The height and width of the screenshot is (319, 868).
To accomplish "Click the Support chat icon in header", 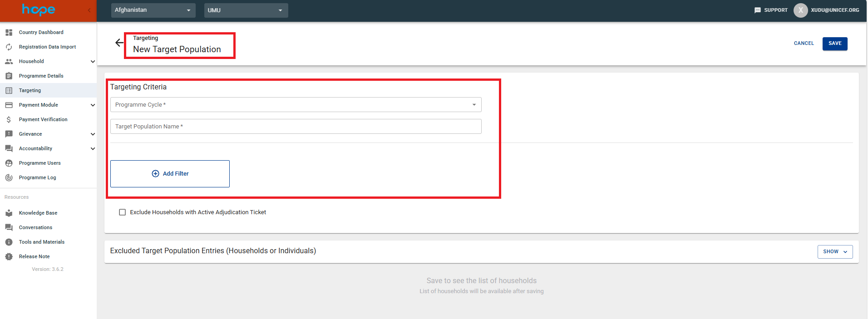I will (757, 10).
